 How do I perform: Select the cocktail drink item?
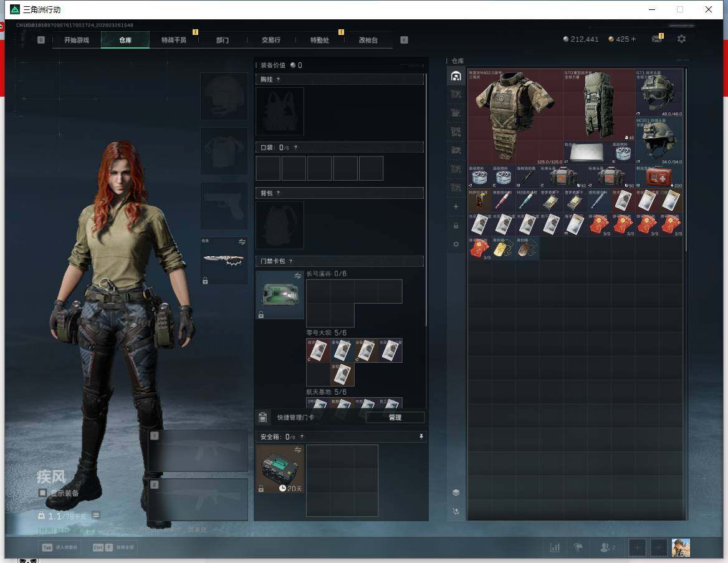pos(479,201)
